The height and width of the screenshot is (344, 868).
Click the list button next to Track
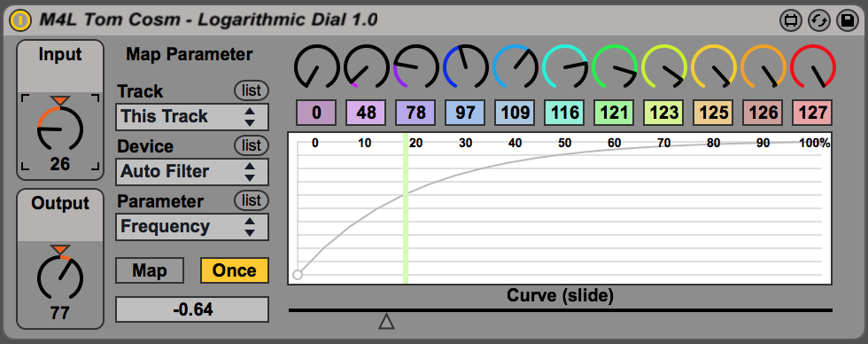pos(252,90)
